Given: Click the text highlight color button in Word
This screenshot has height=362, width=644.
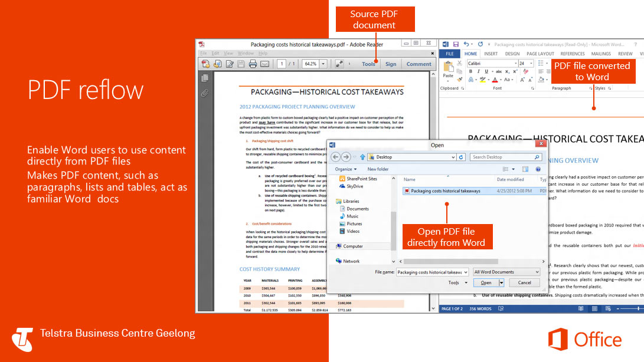Looking at the screenshot, I should (x=483, y=80).
